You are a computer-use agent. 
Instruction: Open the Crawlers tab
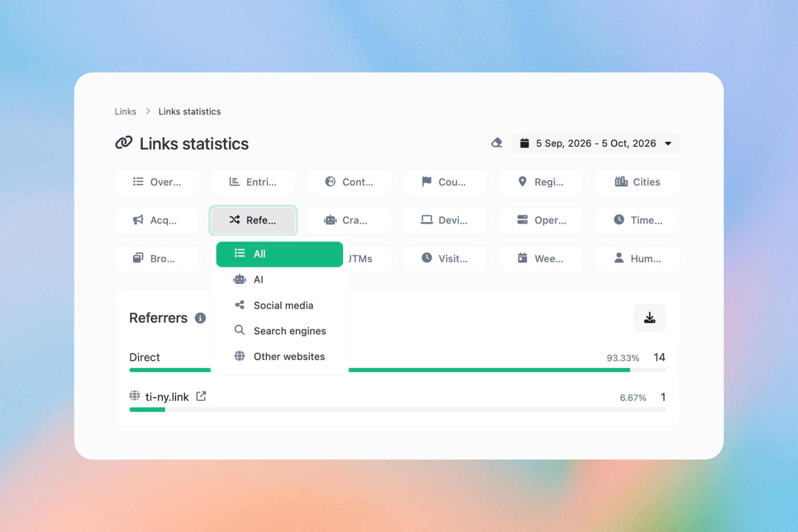349,220
